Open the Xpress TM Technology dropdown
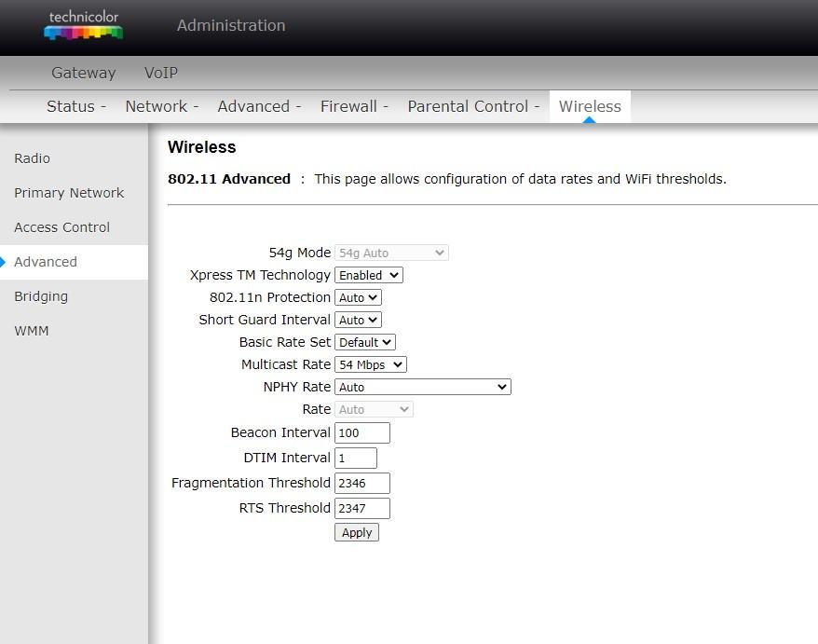The height and width of the screenshot is (644, 818). tap(369, 276)
